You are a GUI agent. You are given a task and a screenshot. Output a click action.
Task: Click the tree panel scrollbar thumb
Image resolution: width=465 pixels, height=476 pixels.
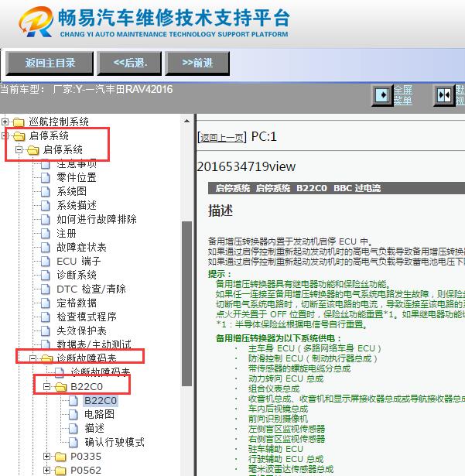click(x=186, y=303)
